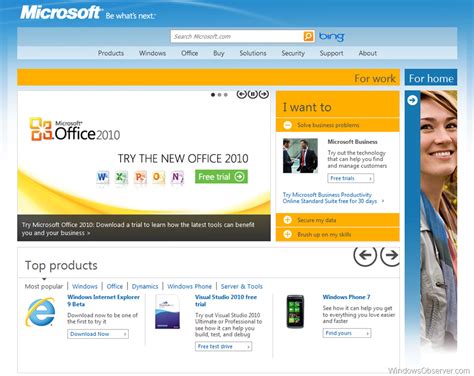The image size is (474, 376).
Task: Open the Visual Studio 2010 free trial link
Action: tap(226, 300)
